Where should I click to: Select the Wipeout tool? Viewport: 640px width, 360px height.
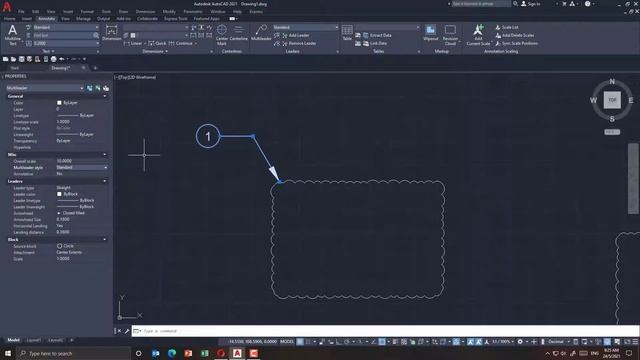pyautogui.click(x=431, y=33)
